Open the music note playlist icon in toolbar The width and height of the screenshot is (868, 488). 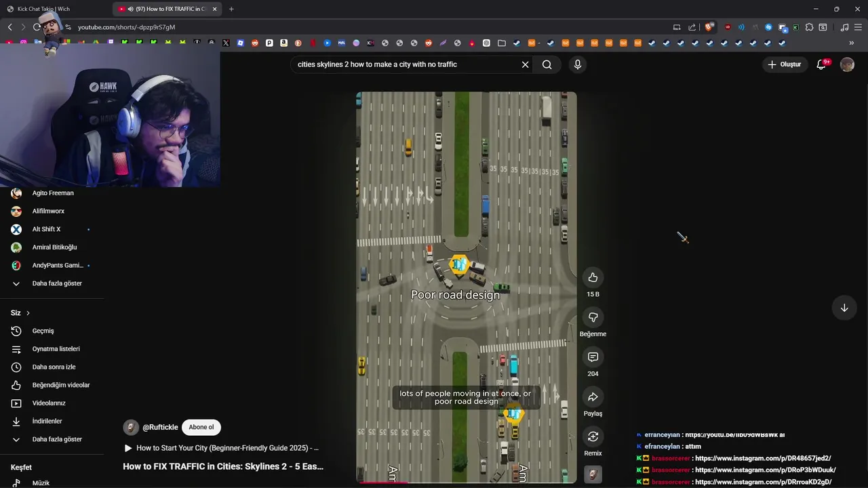(844, 27)
